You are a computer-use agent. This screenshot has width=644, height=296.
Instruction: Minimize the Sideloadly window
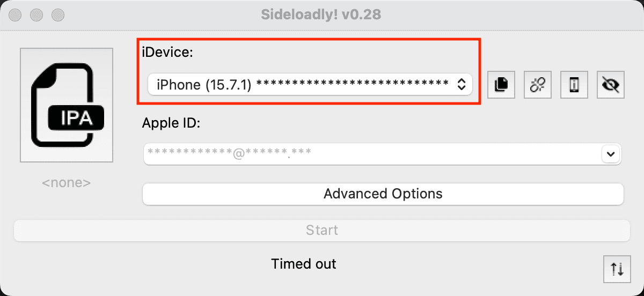37,15
